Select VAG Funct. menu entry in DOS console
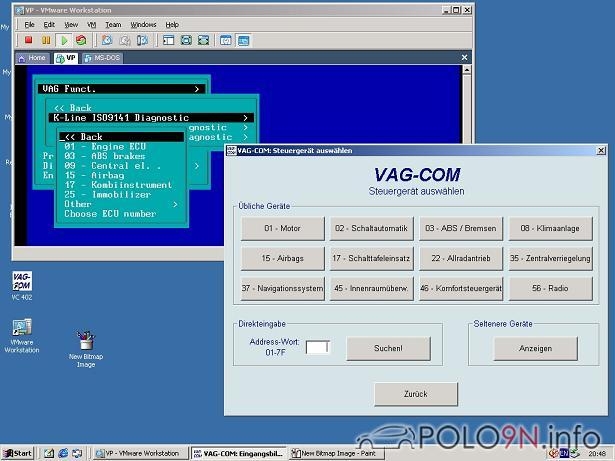This screenshot has width=615, height=461. point(122,89)
